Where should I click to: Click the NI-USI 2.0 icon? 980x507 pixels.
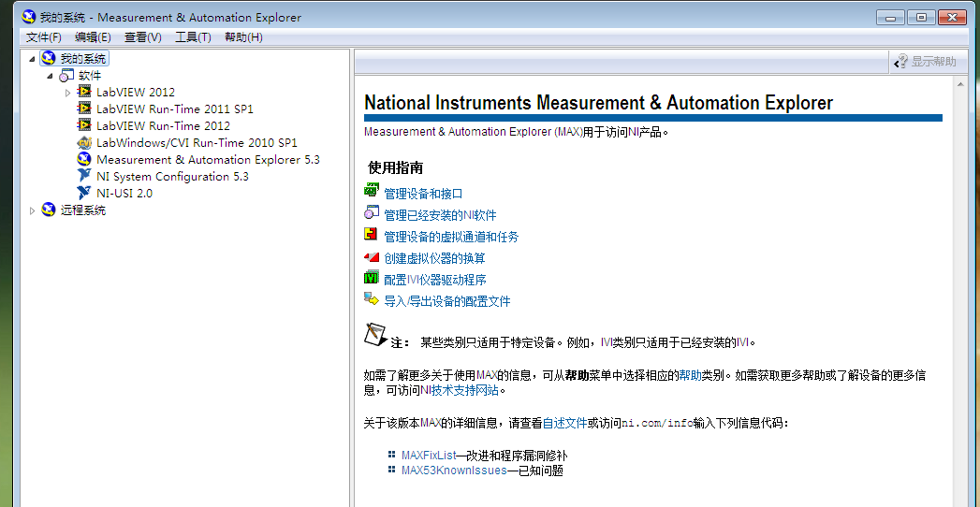pyautogui.click(x=84, y=194)
